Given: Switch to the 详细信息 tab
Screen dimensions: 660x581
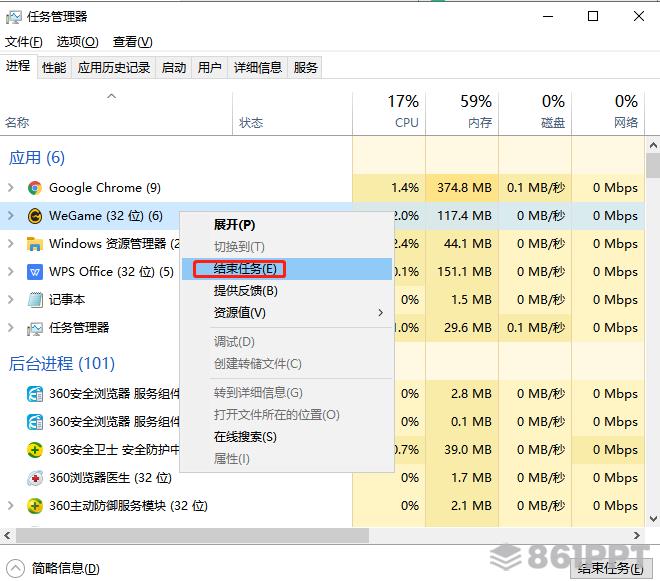Looking at the screenshot, I should [x=258, y=67].
